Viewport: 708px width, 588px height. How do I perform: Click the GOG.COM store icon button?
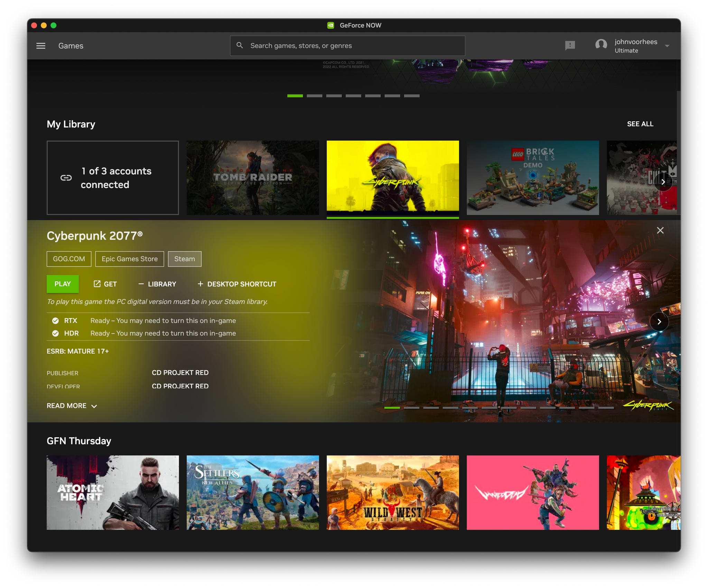[x=68, y=259]
